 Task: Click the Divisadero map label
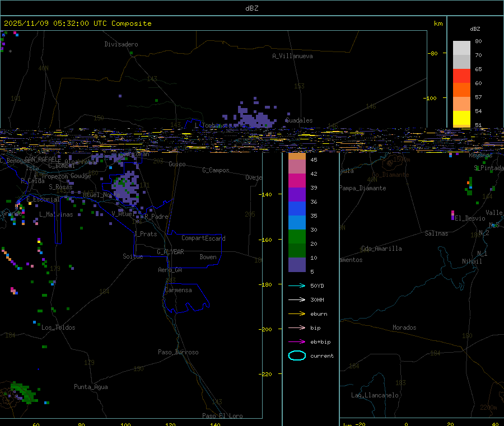121,44
